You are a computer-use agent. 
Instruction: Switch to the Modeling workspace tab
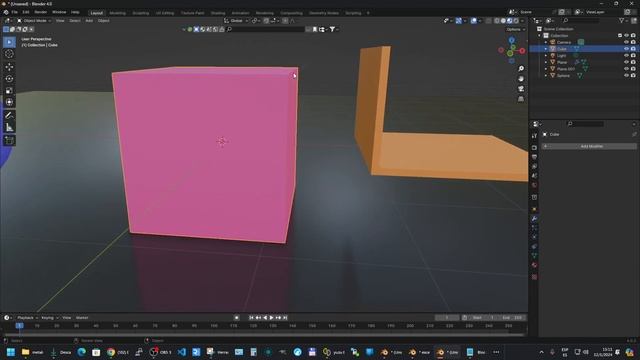[118, 13]
